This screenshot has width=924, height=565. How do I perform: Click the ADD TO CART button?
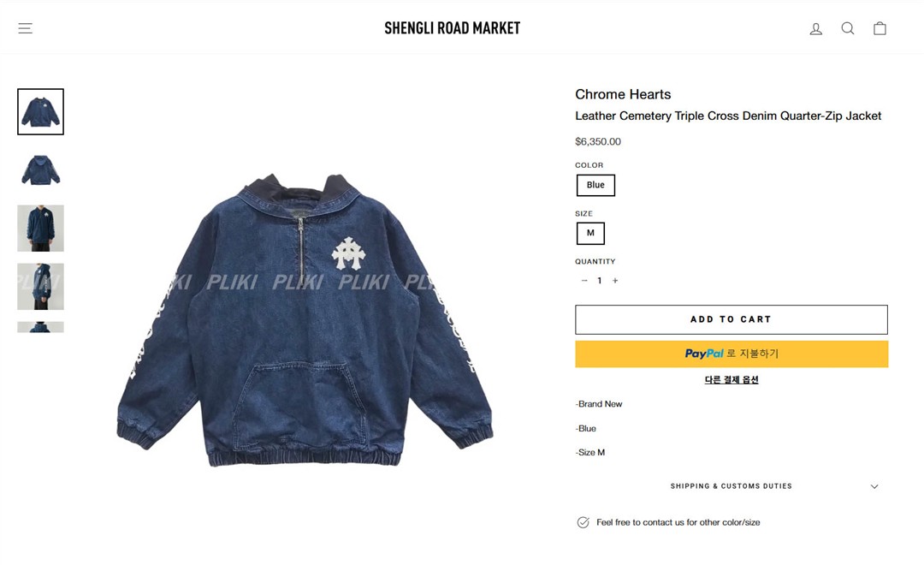pyautogui.click(x=731, y=319)
